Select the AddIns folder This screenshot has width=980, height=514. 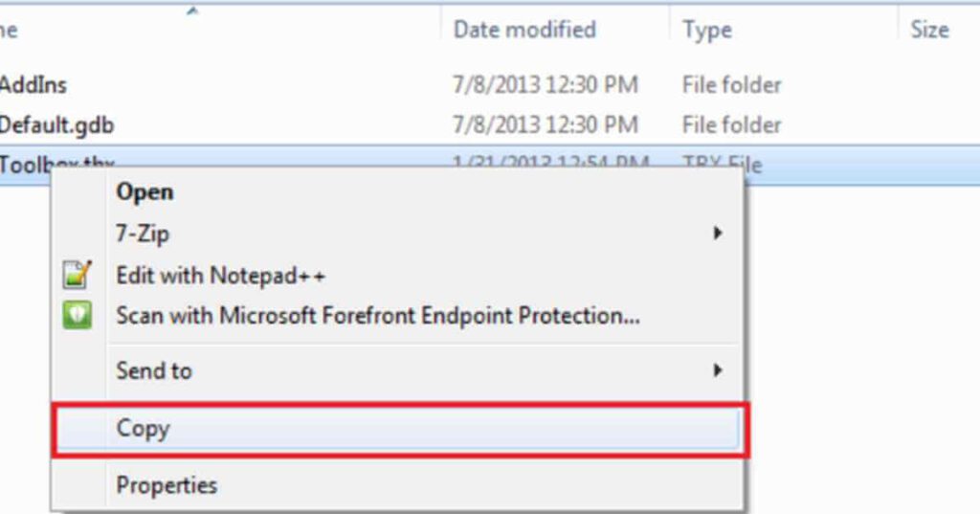[x=33, y=84]
